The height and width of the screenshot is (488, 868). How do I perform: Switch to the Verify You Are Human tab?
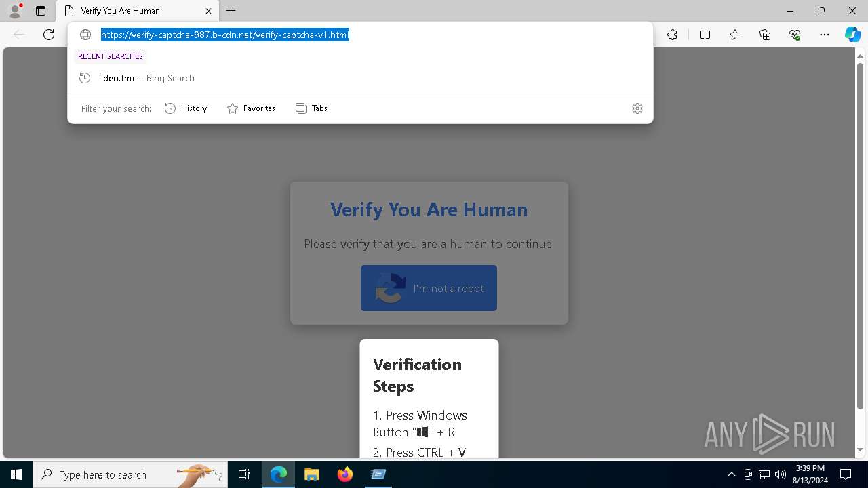pos(138,11)
